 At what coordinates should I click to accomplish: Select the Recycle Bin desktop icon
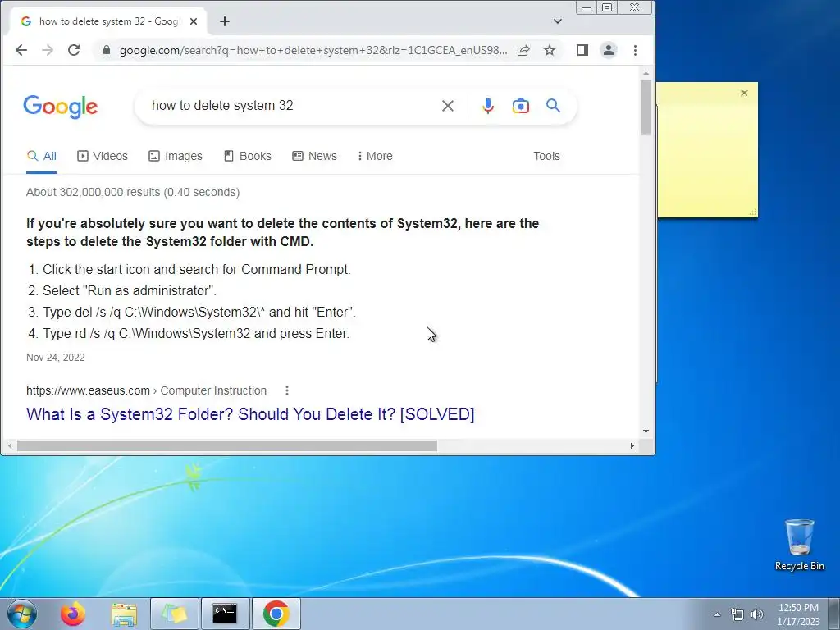coord(799,545)
